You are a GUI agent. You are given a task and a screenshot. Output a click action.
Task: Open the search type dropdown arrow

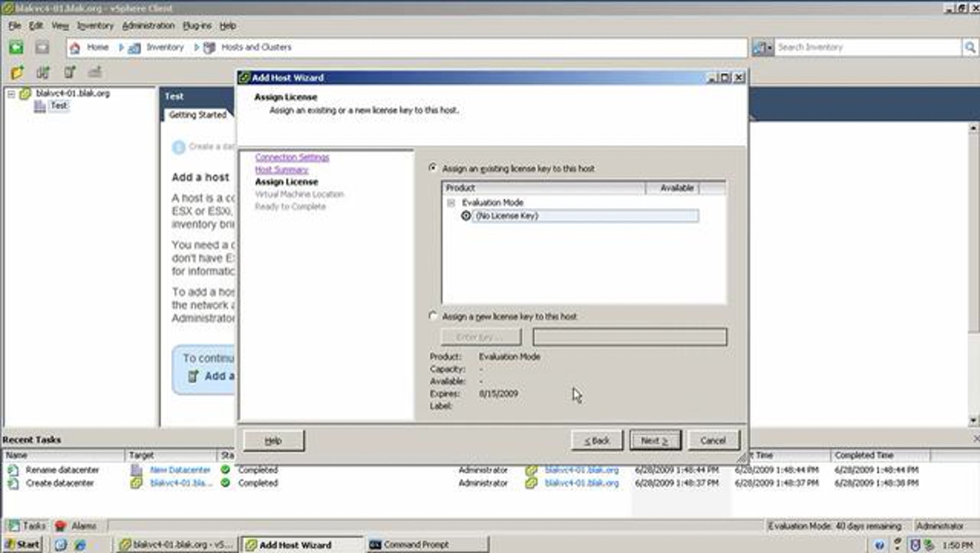tap(770, 48)
